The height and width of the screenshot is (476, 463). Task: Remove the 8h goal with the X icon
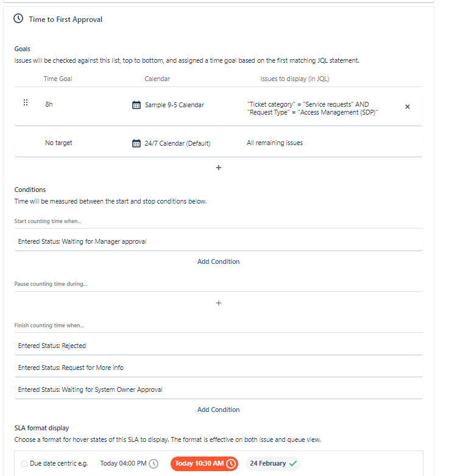[x=408, y=107]
